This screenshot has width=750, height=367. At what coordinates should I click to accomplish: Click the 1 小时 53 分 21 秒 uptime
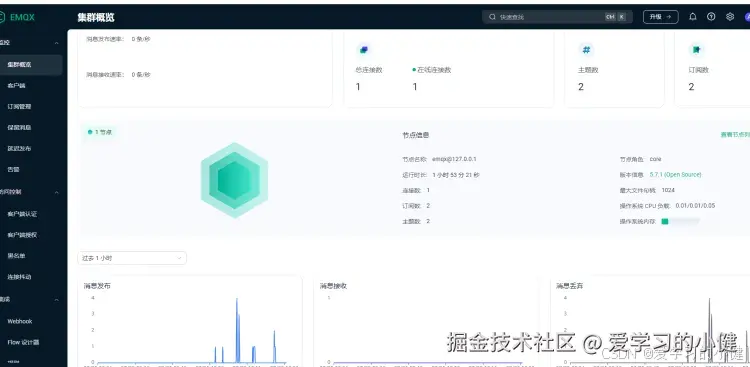pos(456,175)
